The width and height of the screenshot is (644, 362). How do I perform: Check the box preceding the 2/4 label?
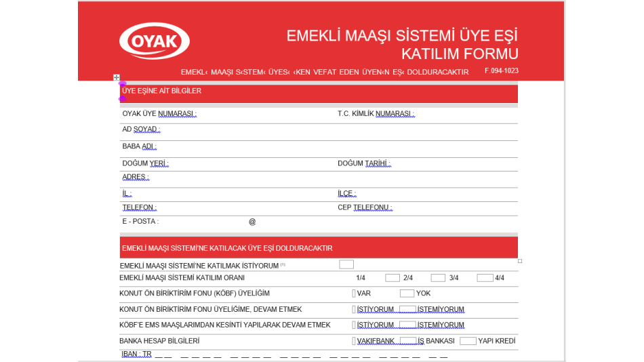coord(393,278)
